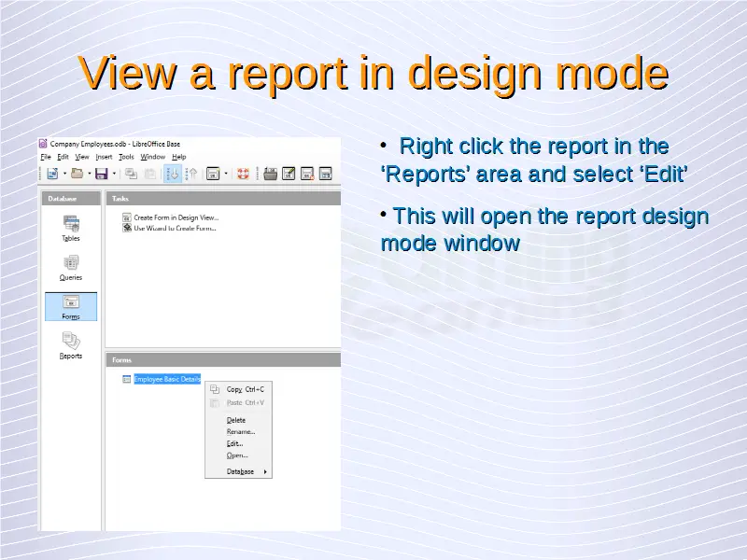Select the Queries icon in sidebar
This screenshot has height=560, width=747.
[x=71, y=265]
